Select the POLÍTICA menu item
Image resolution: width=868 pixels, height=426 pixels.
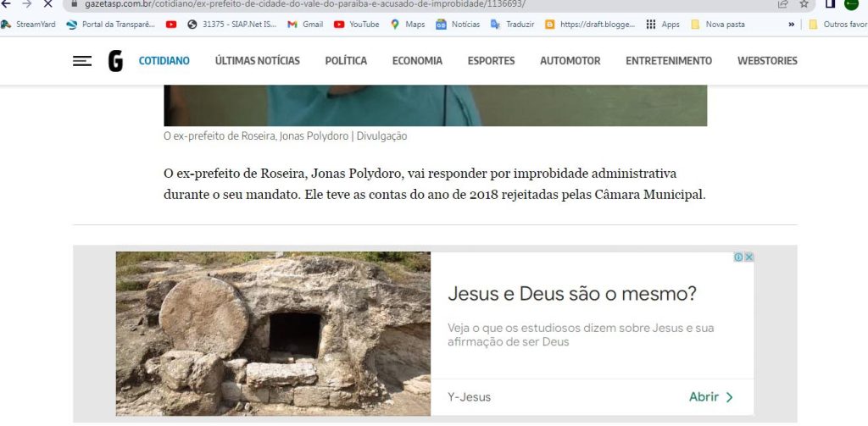346,61
